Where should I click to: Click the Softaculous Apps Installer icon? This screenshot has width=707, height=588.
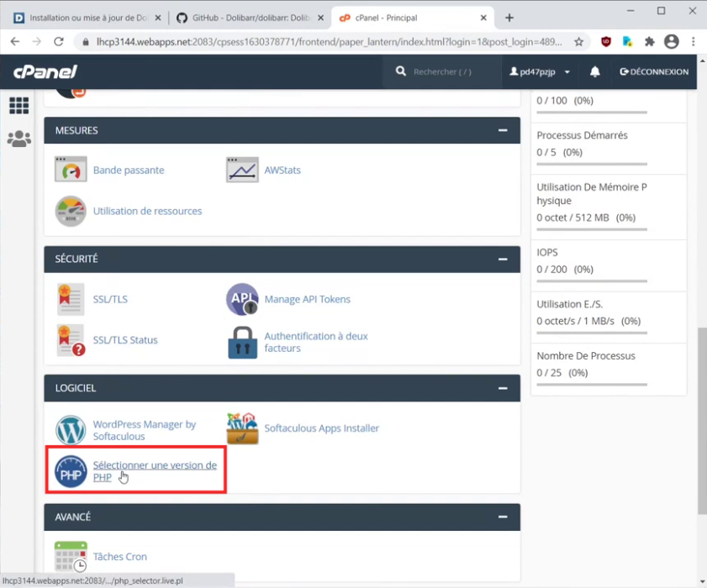(242, 428)
